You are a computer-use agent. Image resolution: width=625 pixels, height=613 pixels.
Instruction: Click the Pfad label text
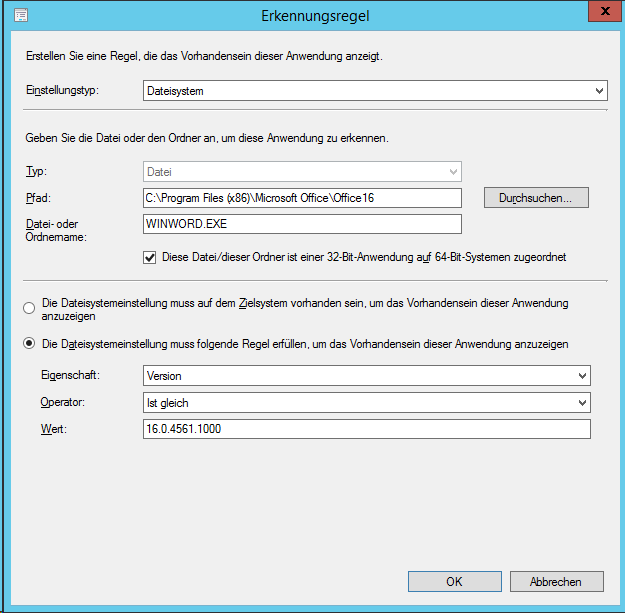(36, 198)
